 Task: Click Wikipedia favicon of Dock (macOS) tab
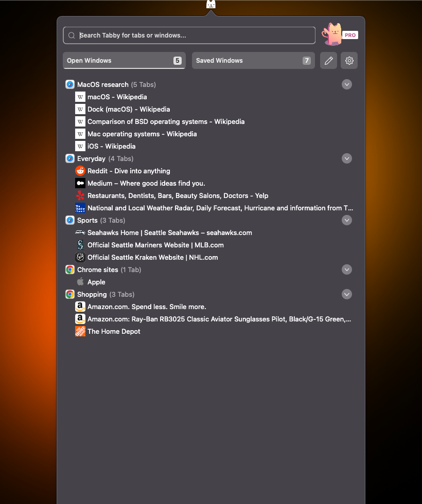click(80, 109)
